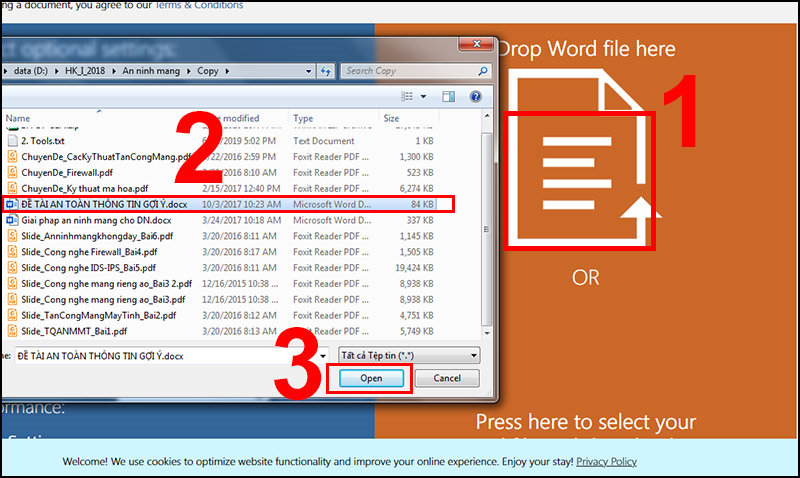This screenshot has width=800, height=478.
Task: Select Giai phap an ninh mang cho DN.docx
Action: pyautogui.click(x=96, y=220)
